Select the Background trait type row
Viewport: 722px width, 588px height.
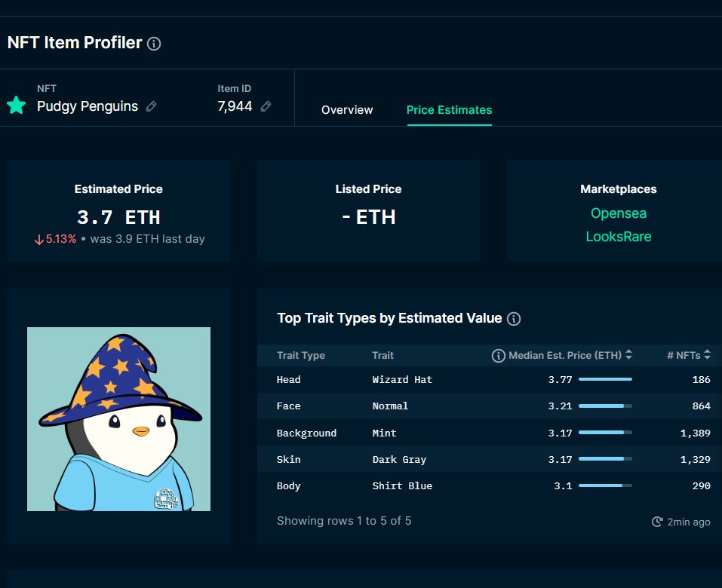pyautogui.click(x=490, y=433)
